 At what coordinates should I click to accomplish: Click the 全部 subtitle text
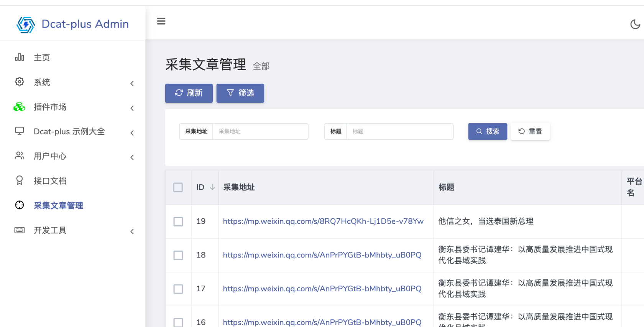[261, 66]
